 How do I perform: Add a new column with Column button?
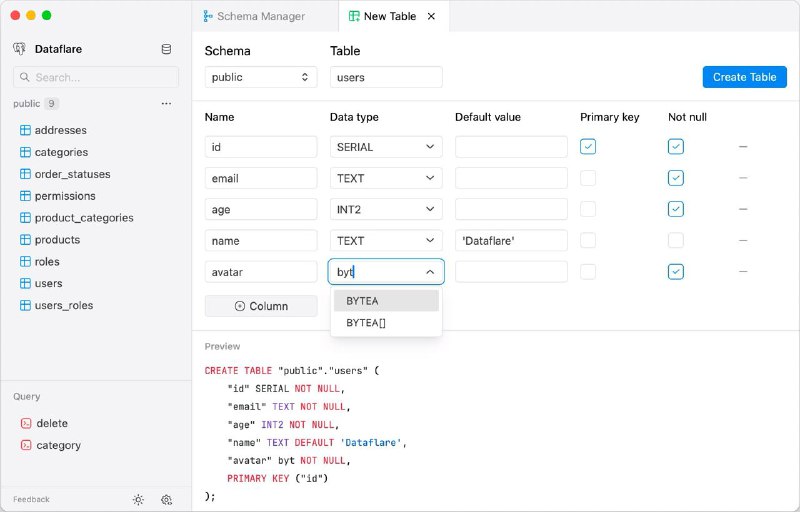tap(261, 306)
